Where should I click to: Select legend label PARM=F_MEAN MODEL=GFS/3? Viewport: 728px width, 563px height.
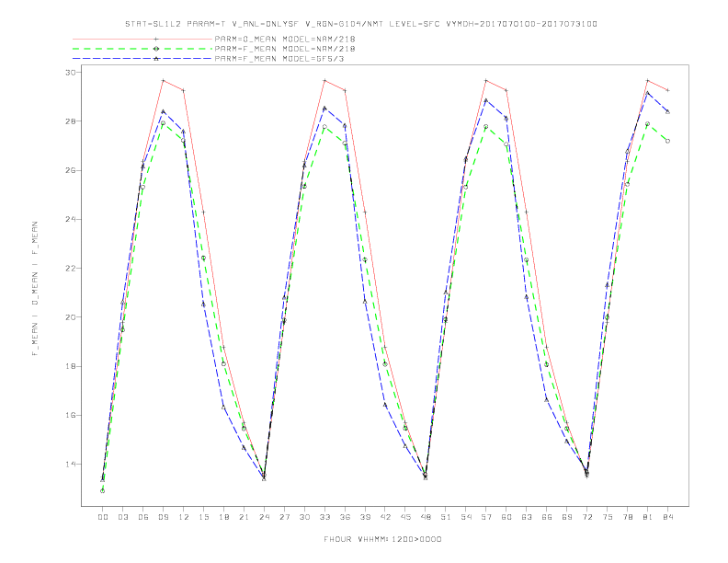[x=279, y=59]
